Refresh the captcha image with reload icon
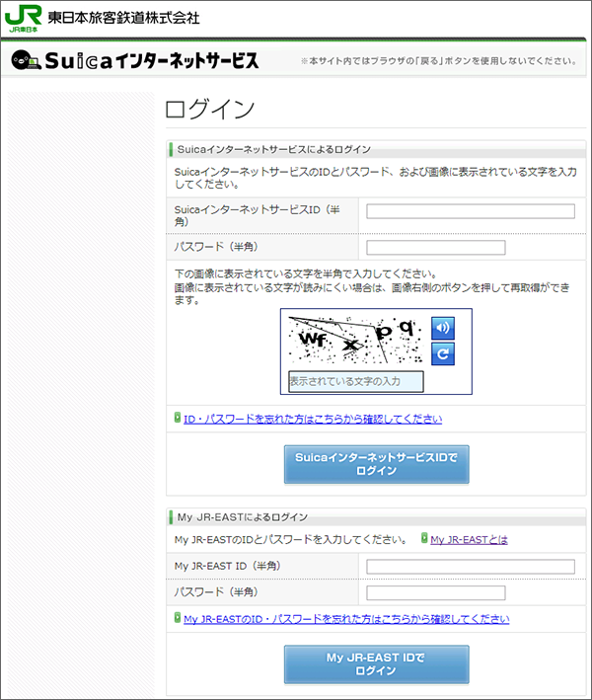This screenshot has height=700, width=592. pos(443,354)
